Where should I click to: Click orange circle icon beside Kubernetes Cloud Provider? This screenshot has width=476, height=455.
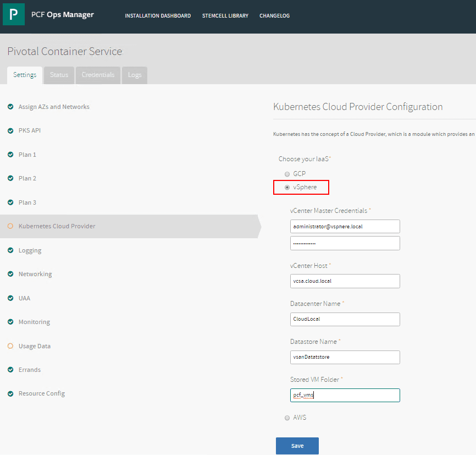10,226
